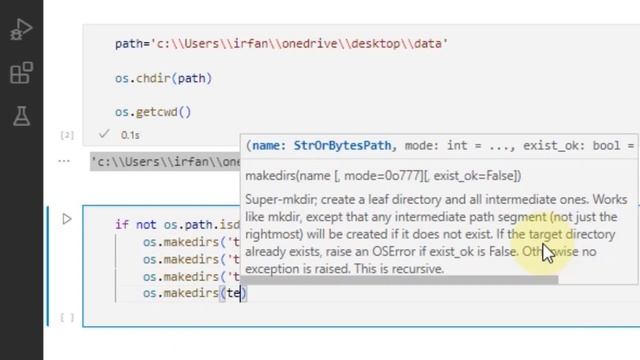640x360 pixels.
Task: Open the output cell ellipsis menu
Action: pyautogui.click(x=64, y=161)
